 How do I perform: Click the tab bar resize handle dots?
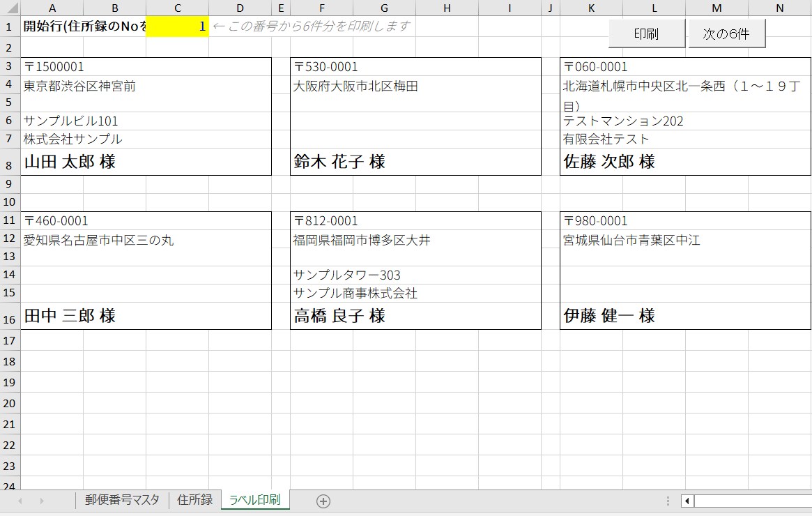(x=668, y=501)
